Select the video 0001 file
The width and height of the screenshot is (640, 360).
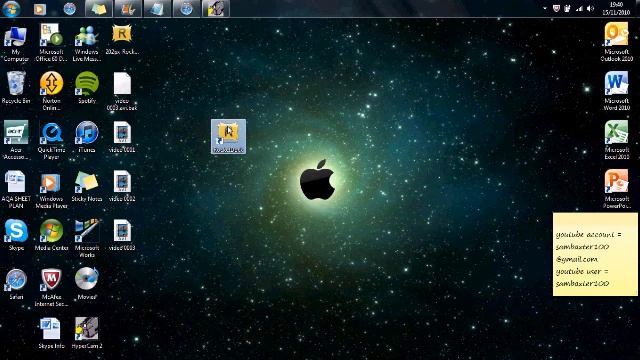122,137
